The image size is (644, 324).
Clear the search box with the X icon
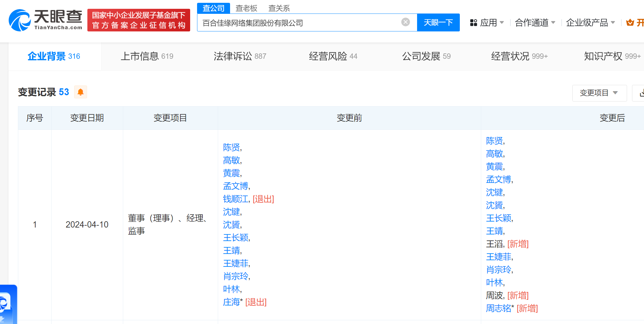point(405,22)
